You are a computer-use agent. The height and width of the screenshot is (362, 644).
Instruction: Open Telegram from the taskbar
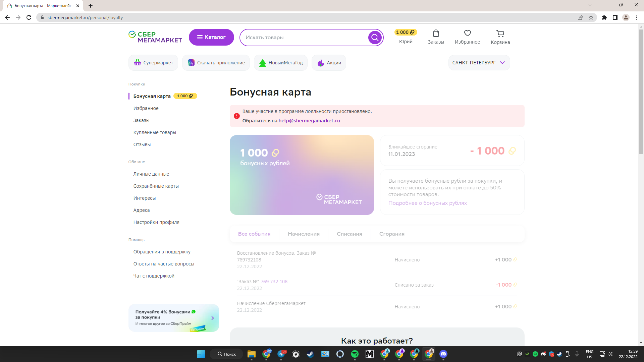click(x=281, y=354)
